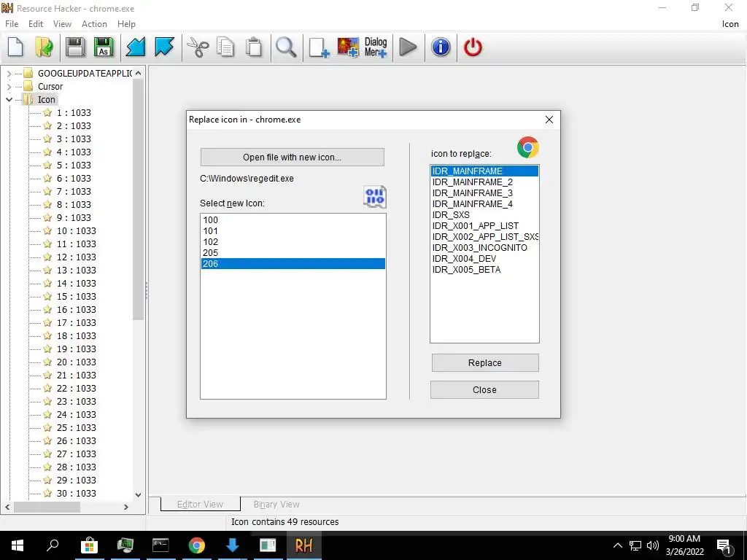Image resolution: width=747 pixels, height=560 pixels.
Task: Click the tree panel scroll up arrow
Action: (138, 74)
